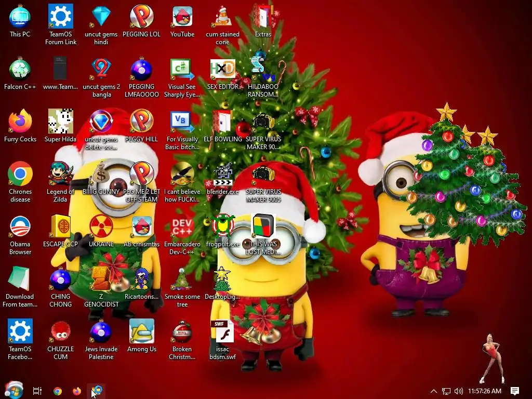Screen dimensions: 532x399
Task: Launch the ESCAPE CCP mahjong icon
Action: pos(60,227)
